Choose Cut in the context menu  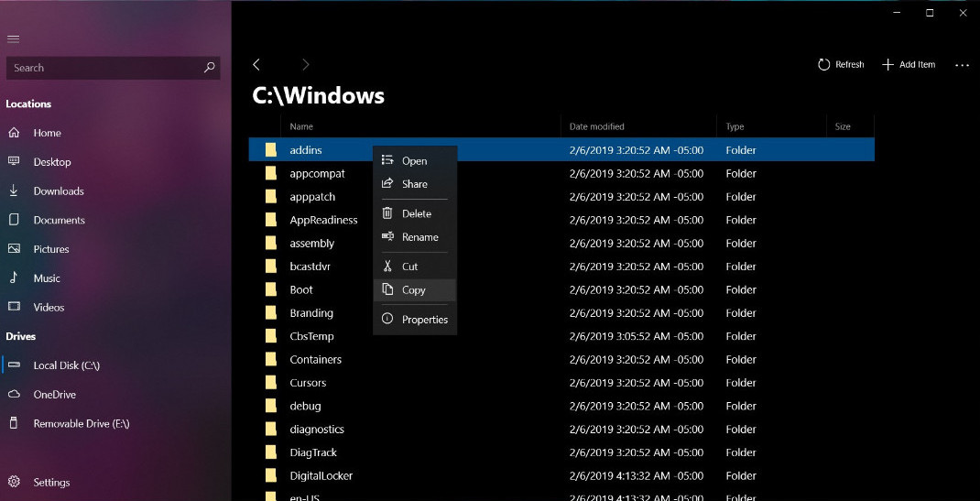[415, 267]
